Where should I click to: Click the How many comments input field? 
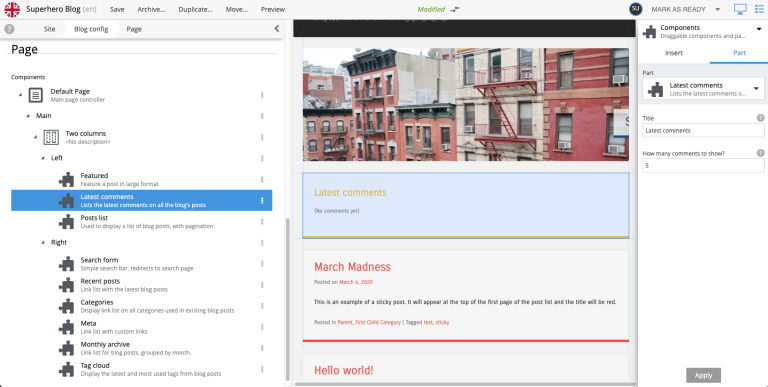tap(703, 166)
